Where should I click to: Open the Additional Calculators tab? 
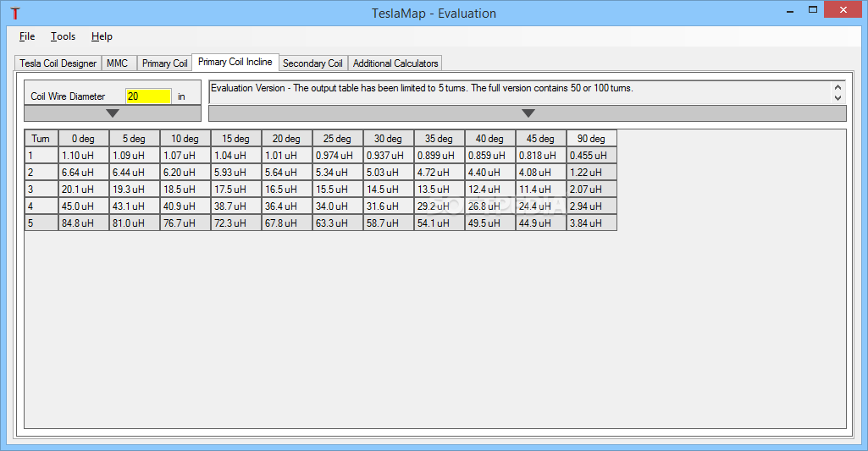[x=395, y=63]
